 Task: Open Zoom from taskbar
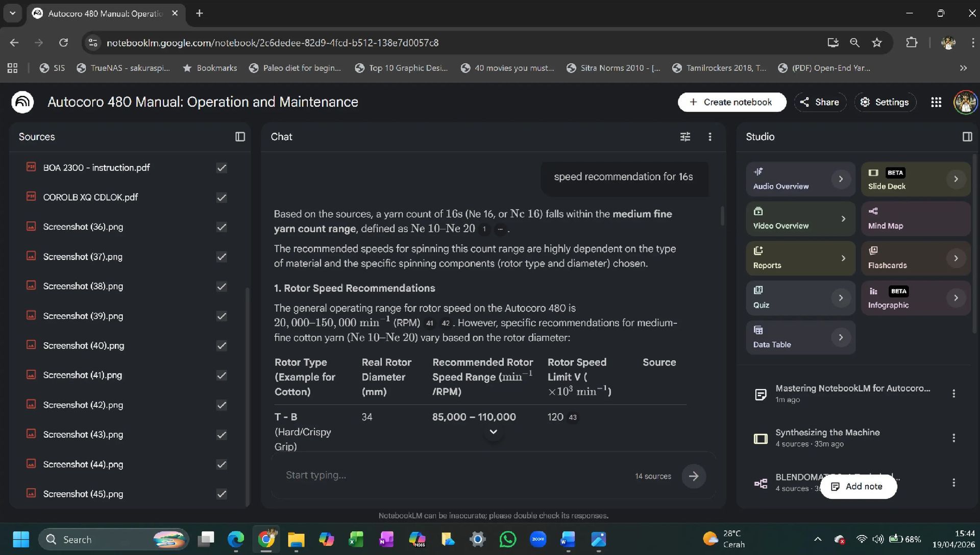coord(538,539)
